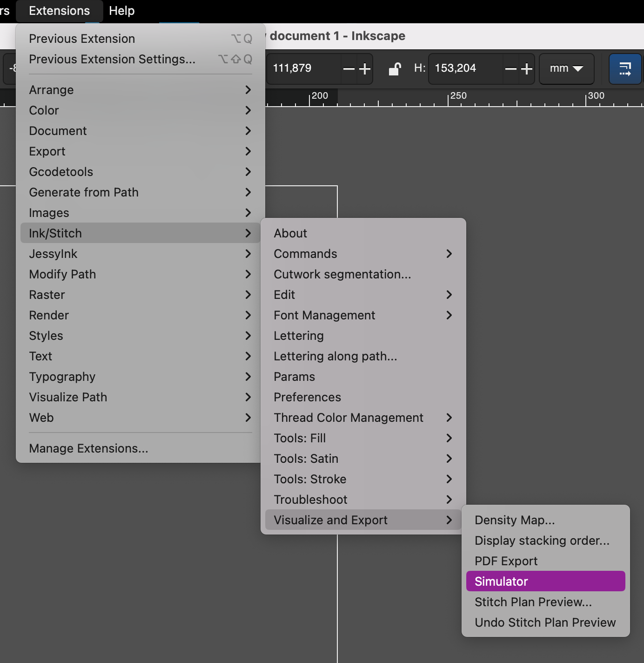Expand Generate from Path submenu
This screenshot has height=663, width=644.
point(141,192)
